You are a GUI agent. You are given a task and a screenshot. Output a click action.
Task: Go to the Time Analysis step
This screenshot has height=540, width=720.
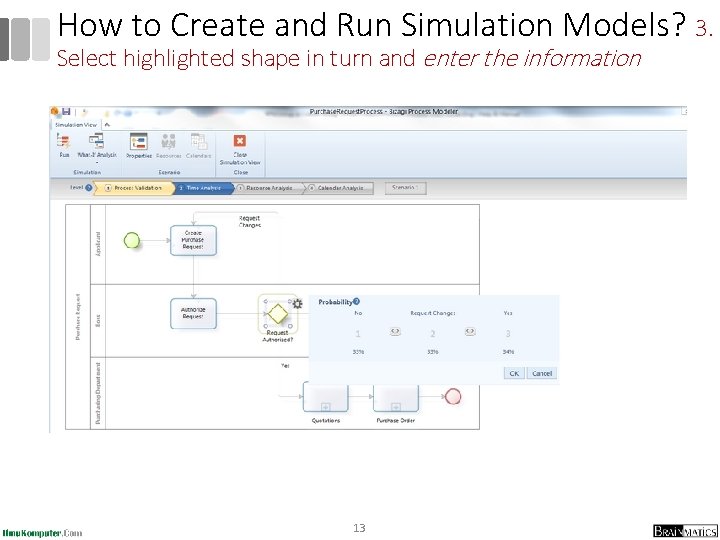coord(203,188)
